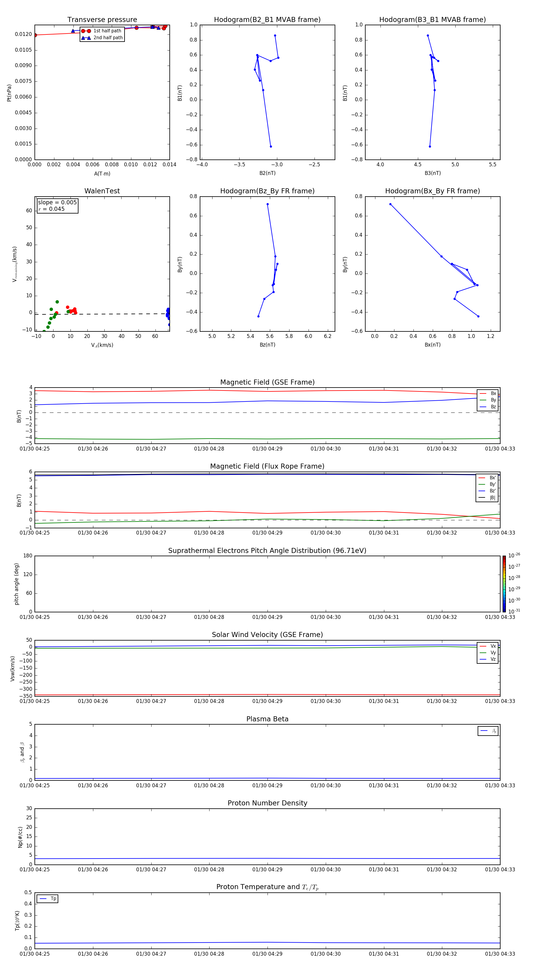Viewport: 535px width, 980px height.
Task: Click the By' entry in flux rope legend
Action: tap(487, 484)
